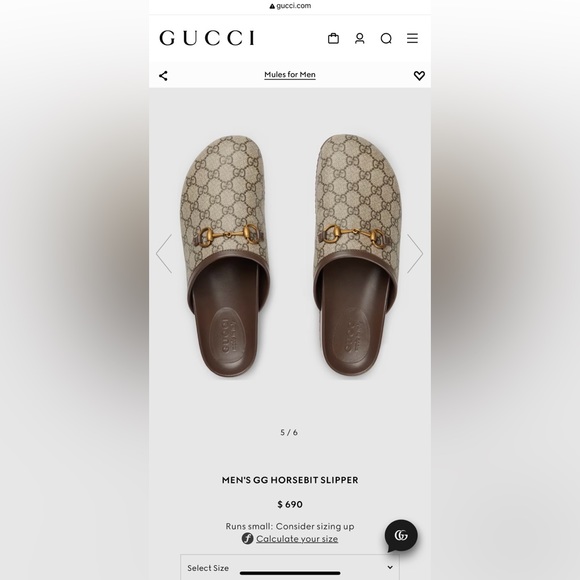
Task: Tap the size calculator f icon
Action: coord(247,539)
